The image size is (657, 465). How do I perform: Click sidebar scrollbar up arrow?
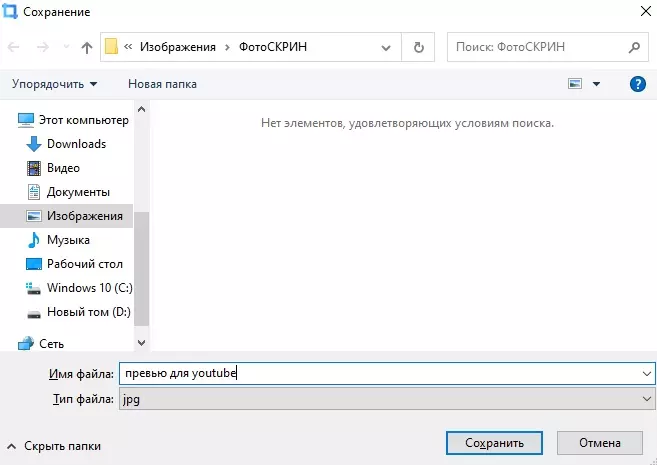(142, 109)
